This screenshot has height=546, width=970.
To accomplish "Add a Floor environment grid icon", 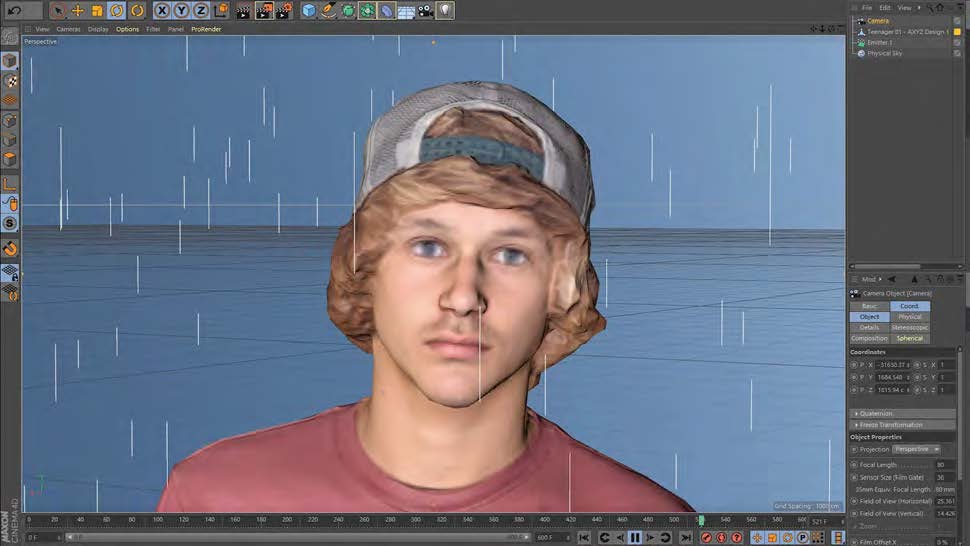I will pyautogui.click(x=406, y=11).
